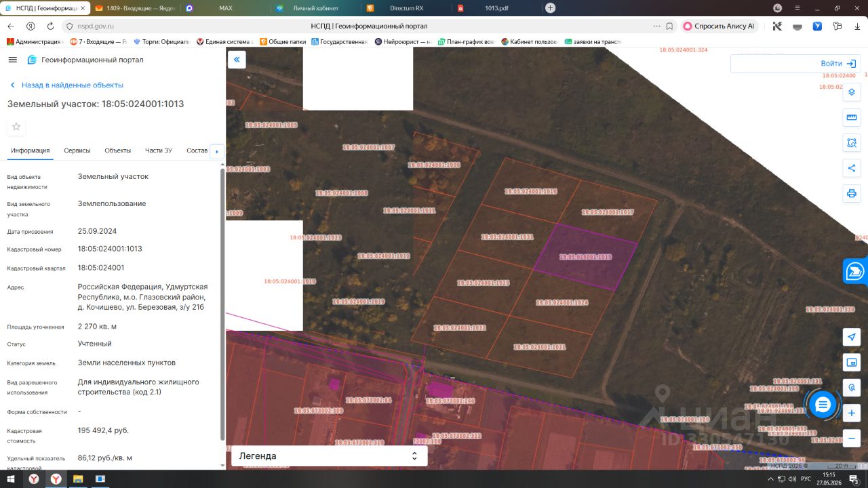Zoom out with the minus button
868x488 pixels.
(852, 437)
